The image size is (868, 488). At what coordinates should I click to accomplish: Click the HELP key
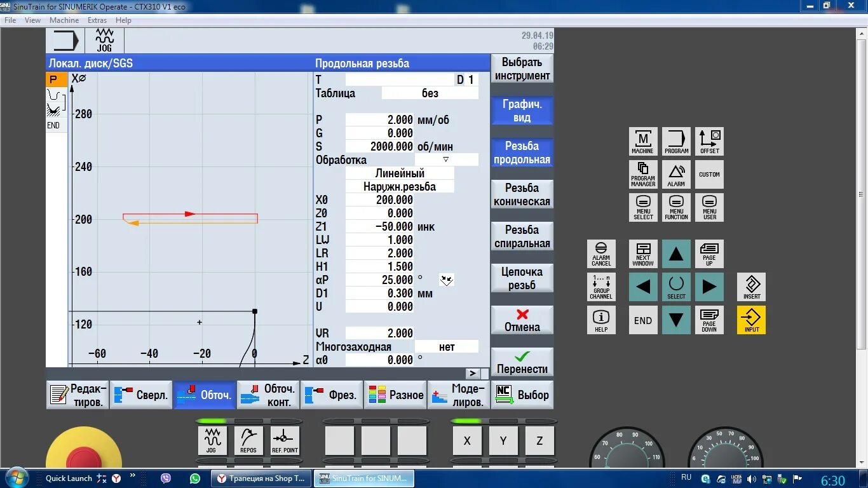point(601,320)
